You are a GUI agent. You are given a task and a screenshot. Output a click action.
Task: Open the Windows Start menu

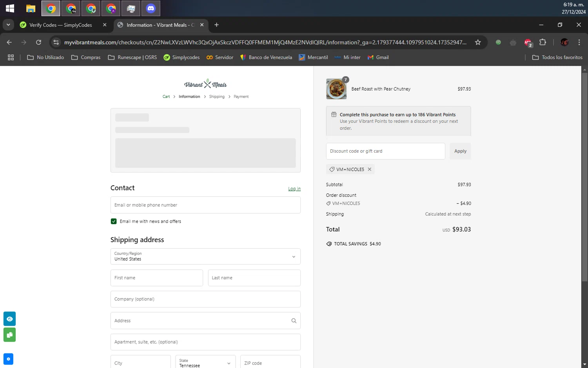pyautogui.click(x=10, y=8)
